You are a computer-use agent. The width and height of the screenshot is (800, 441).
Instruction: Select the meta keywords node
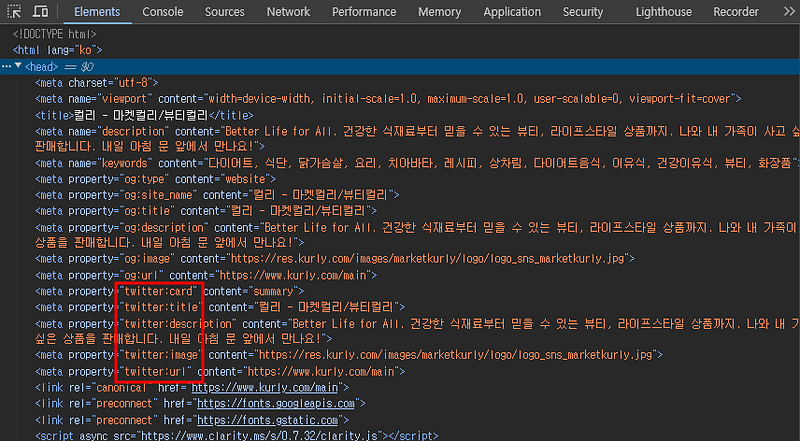pyautogui.click(x=417, y=163)
